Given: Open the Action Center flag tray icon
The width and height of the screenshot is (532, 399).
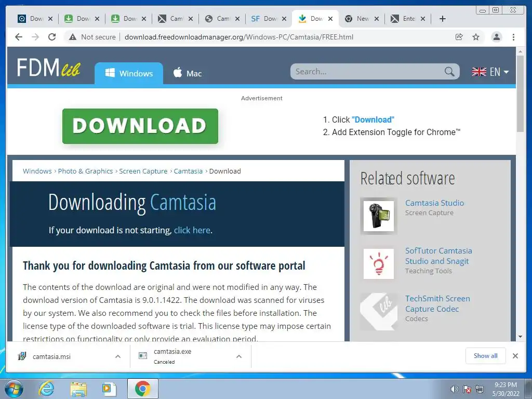Looking at the screenshot, I should pyautogui.click(x=467, y=389).
